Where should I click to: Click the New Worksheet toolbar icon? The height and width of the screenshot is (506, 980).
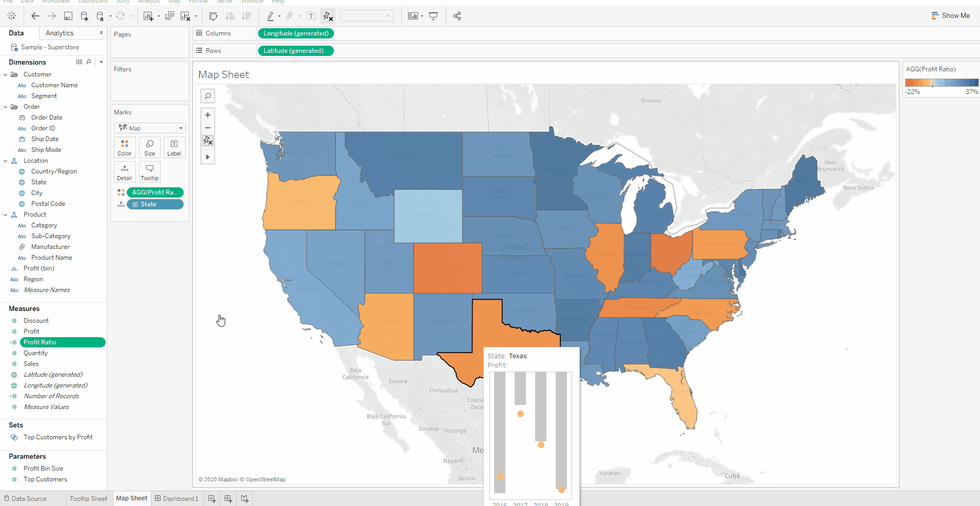tap(149, 16)
